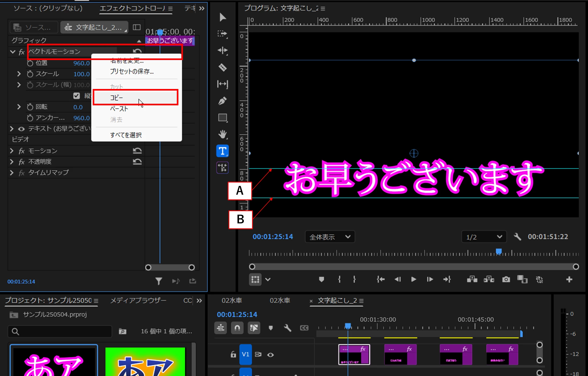Screen dimensions: 588x376
Task: Toggle V1 track lock
Action: click(233, 355)
